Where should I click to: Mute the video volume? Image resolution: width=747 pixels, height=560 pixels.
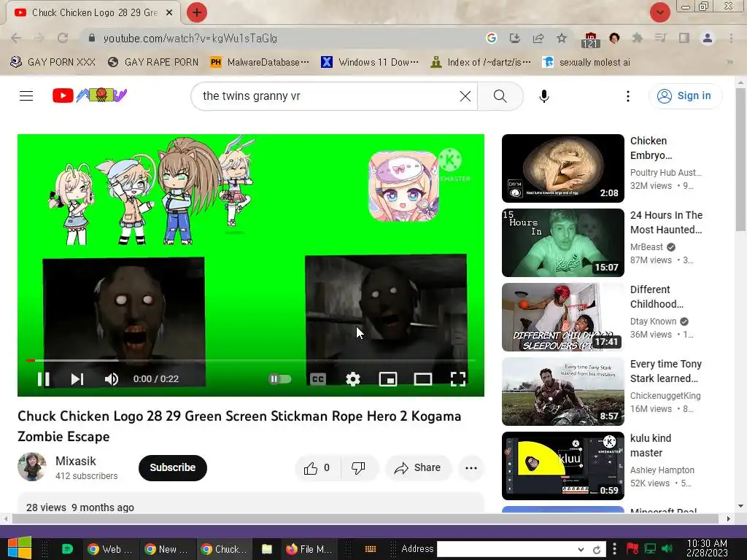111,379
